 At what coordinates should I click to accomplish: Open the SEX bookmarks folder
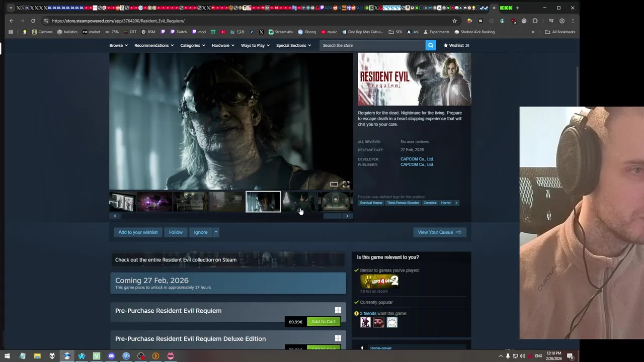(395, 32)
